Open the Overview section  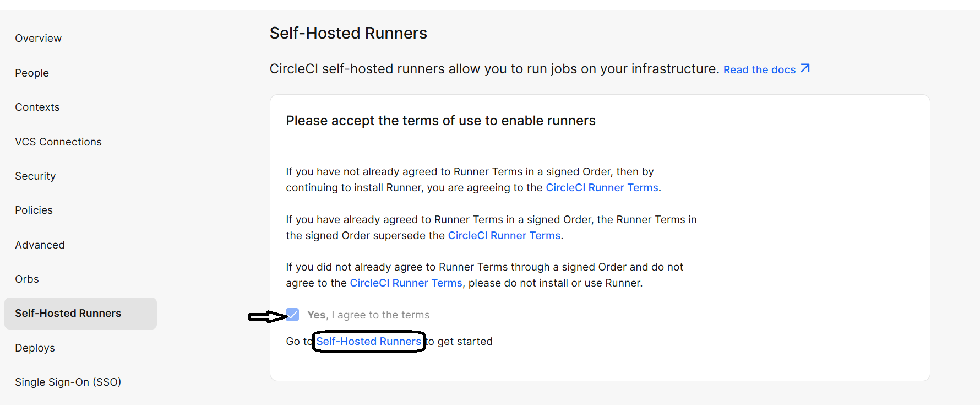pos(38,38)
